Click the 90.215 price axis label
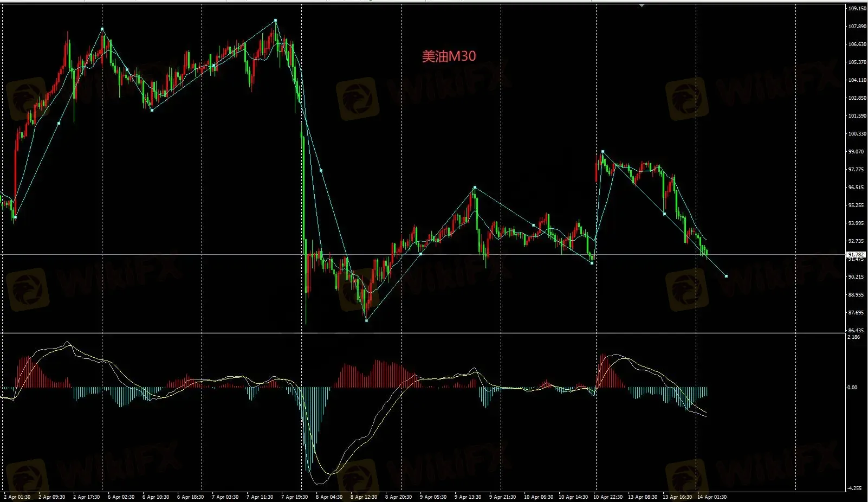Viewport: 868px width, 502px height. [856, 277]
